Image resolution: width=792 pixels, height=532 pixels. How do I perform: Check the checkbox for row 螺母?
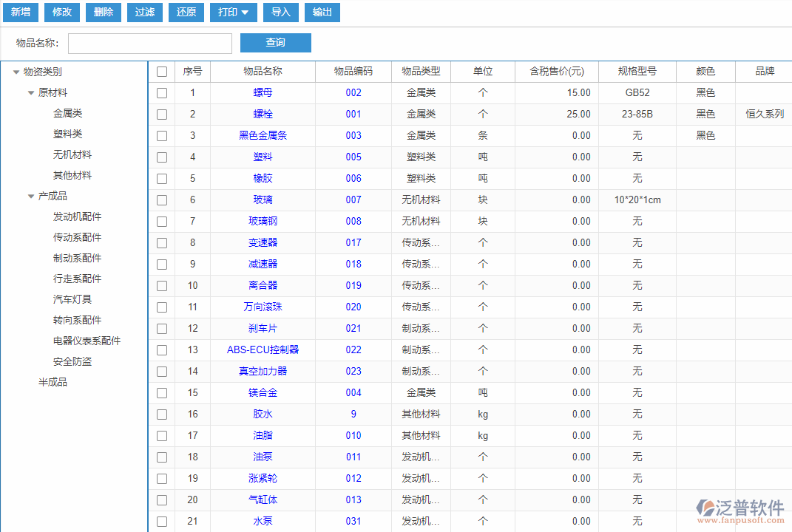coord(162,93)
